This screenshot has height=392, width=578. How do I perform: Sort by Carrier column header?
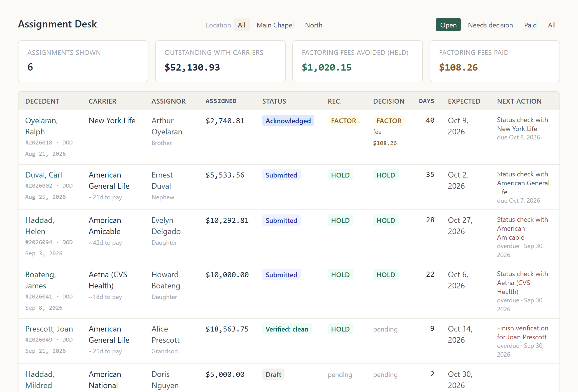[x=102, y=101]
